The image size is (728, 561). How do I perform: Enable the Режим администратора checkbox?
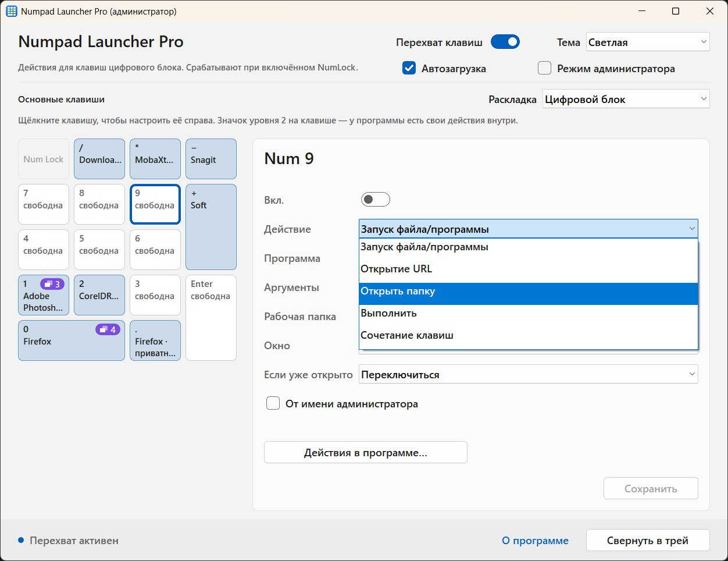[x=544, y=68]
